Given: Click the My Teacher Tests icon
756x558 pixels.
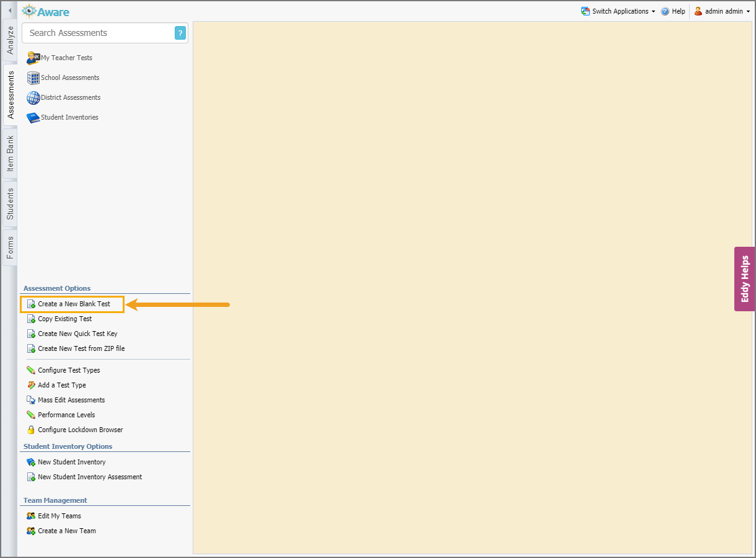Looking at the screenshot, I should point(33,58).
